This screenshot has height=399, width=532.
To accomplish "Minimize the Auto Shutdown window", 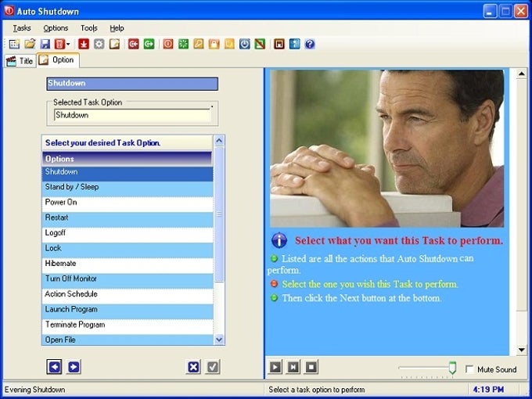I will click(490, 12).
